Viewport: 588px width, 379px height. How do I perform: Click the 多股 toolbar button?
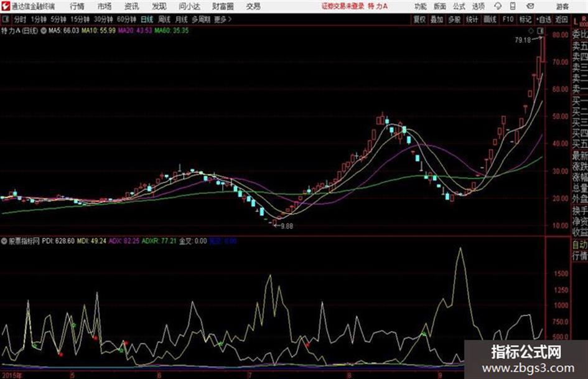click(454, 19)
